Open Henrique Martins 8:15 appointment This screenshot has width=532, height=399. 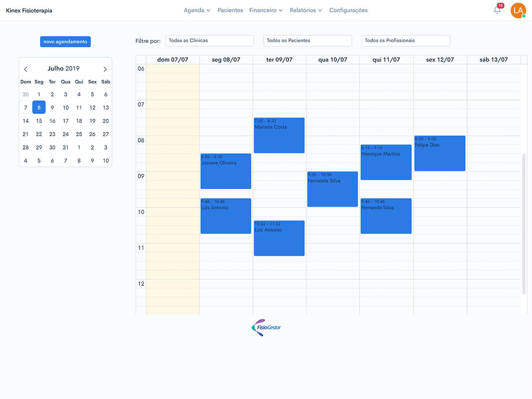pyautogui.click(x=386, y=162)
